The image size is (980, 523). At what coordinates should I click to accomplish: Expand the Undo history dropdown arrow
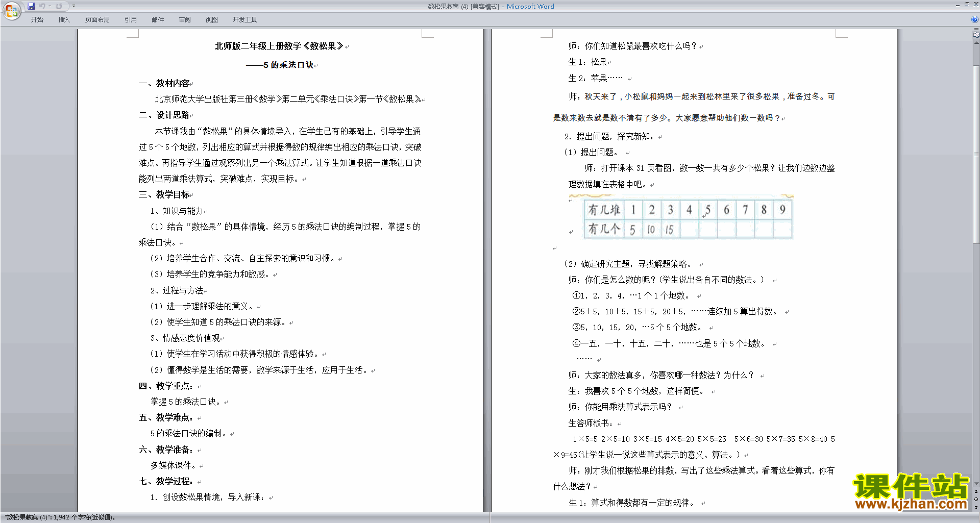tap(50, 6)
